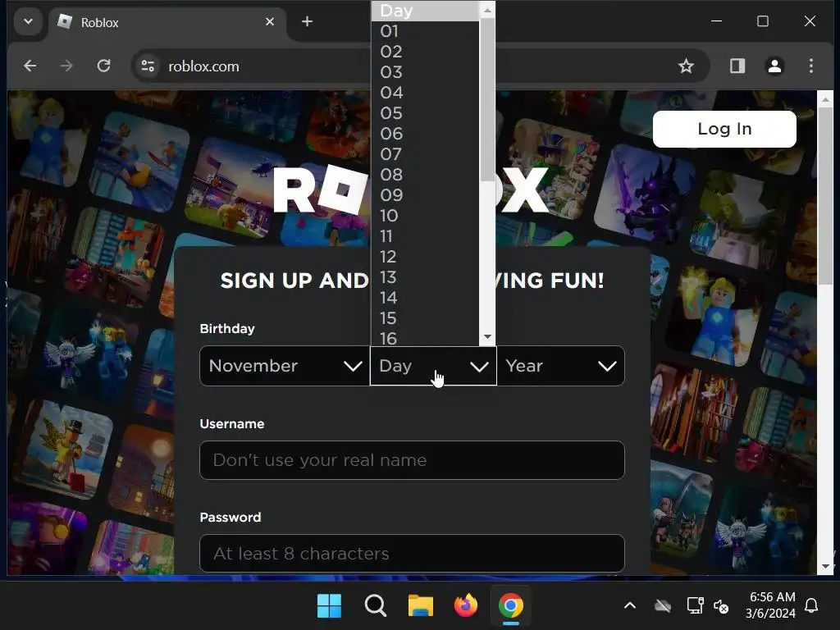The image size is (840, 630).
Task: Bookmark this page with the star icon
Action: tap(686, 66)
